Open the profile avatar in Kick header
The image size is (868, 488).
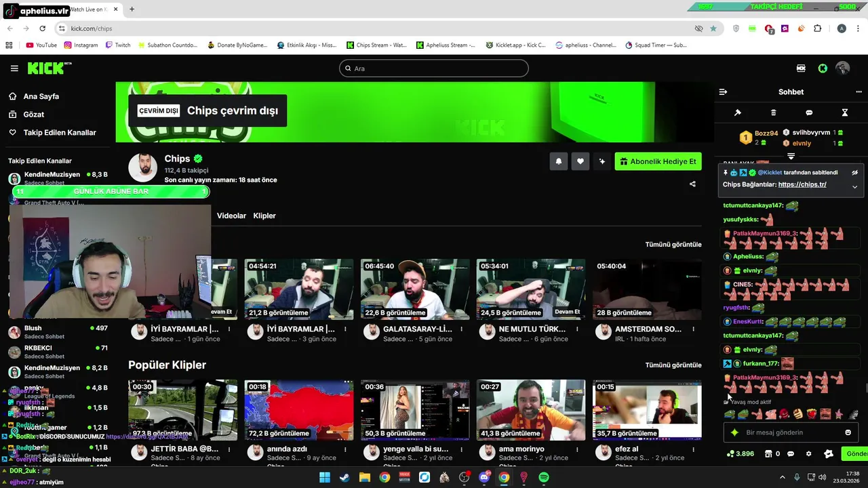pos(843,68)
